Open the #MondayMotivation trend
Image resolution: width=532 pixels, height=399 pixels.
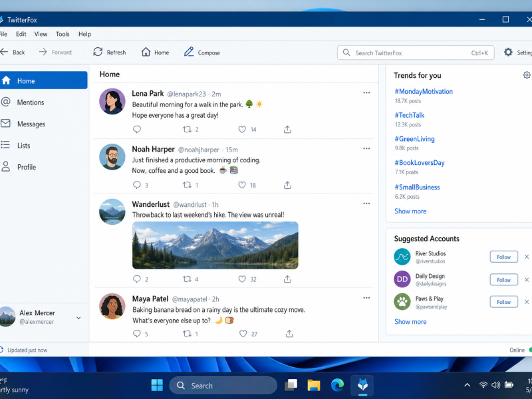pyautogui.click(x=424, y=91)
